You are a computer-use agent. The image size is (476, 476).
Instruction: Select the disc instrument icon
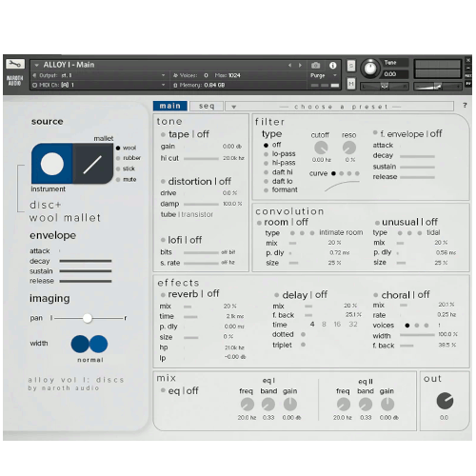pos(52,164)
